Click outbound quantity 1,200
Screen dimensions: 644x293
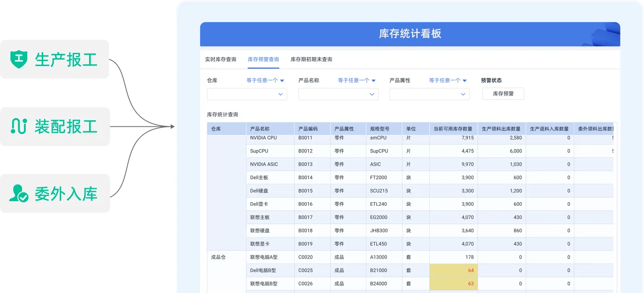pyautogui.click(x=516, y=191)
